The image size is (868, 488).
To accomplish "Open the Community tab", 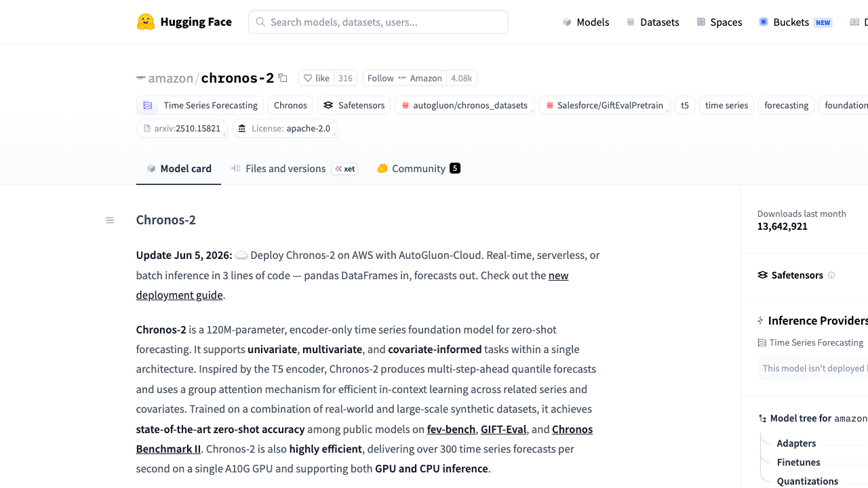I will click(418, 168).
